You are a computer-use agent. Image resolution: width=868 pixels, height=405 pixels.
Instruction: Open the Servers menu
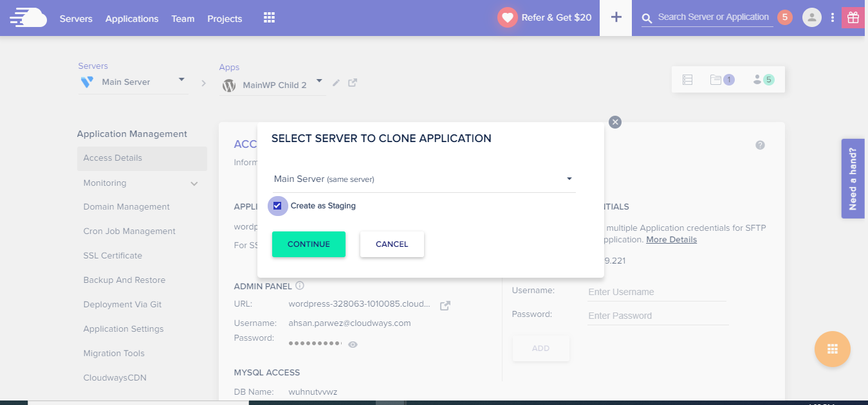(76, 19)
